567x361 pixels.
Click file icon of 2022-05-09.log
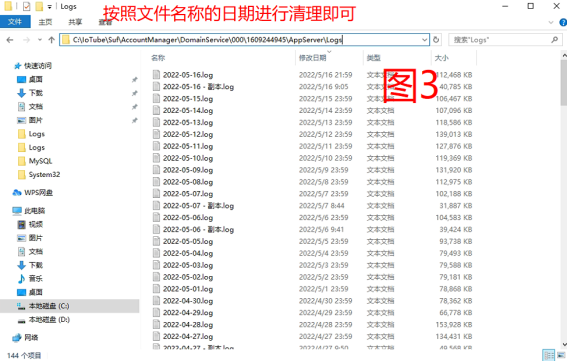point(156,170)
